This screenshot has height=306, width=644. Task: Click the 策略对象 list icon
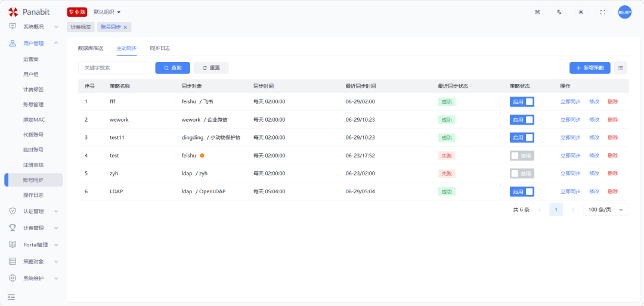[x=13, y=261]
